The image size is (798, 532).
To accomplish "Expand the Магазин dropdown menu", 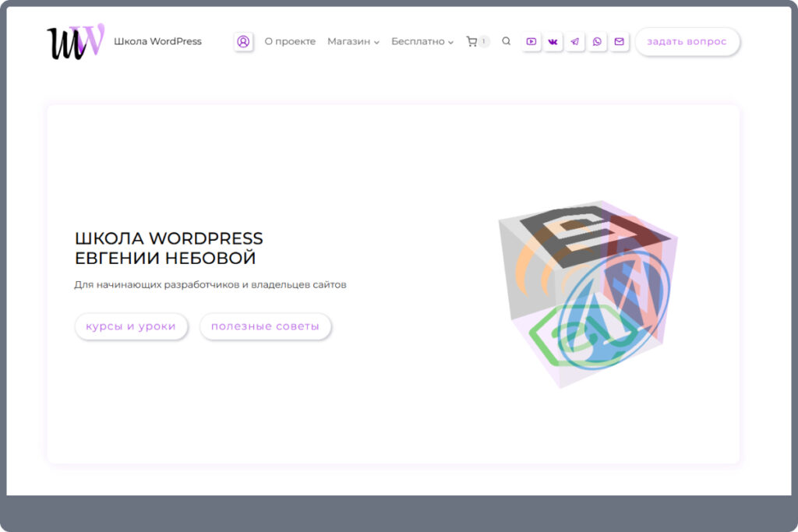I will point(353,42).
